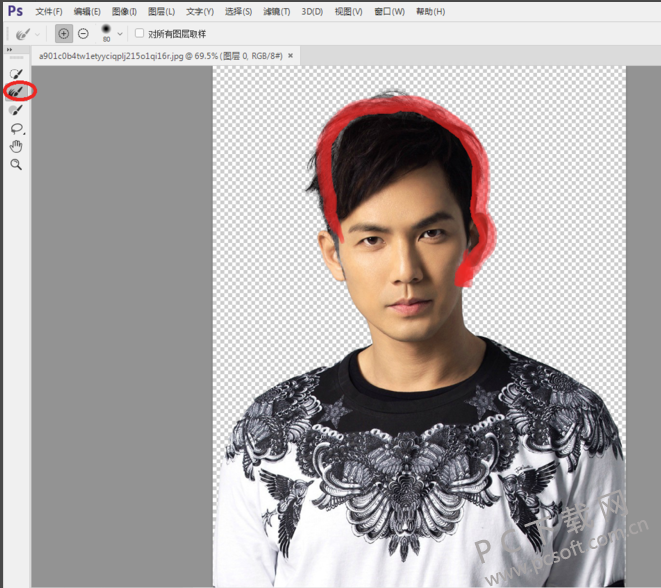The image size is (661, 588).
Task: Click the Ps application logo
Action: [14, 11]
